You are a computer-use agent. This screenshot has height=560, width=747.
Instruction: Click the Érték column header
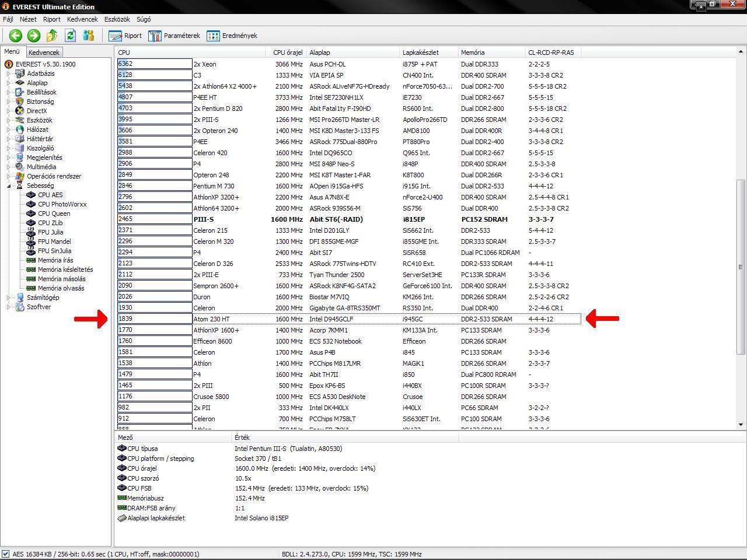pos(345,437)
